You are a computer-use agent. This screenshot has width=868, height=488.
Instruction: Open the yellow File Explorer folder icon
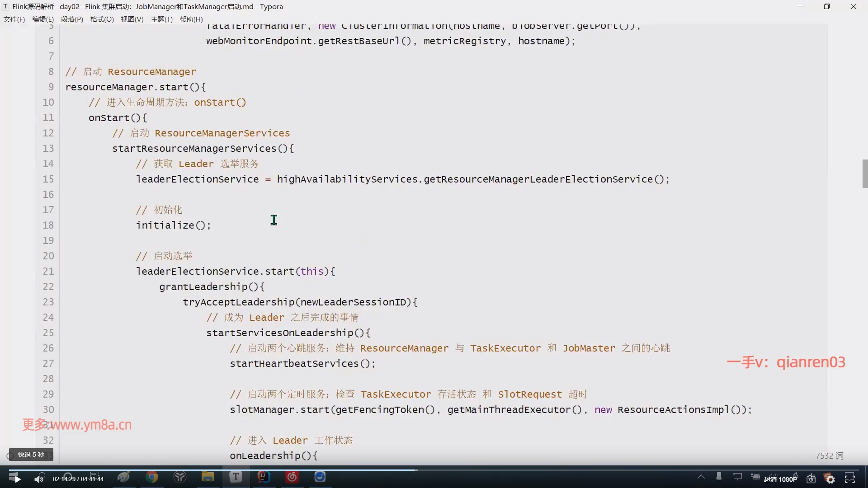[208, 477]
